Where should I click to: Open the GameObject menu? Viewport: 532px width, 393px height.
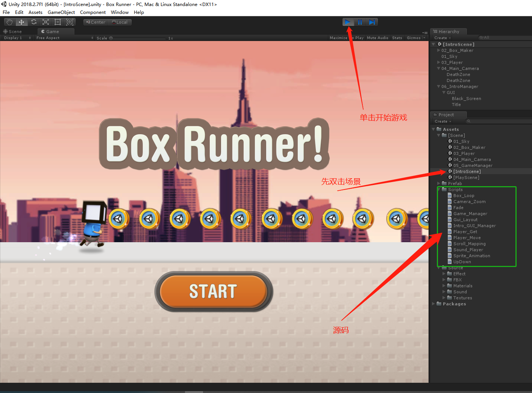point(61,12)
